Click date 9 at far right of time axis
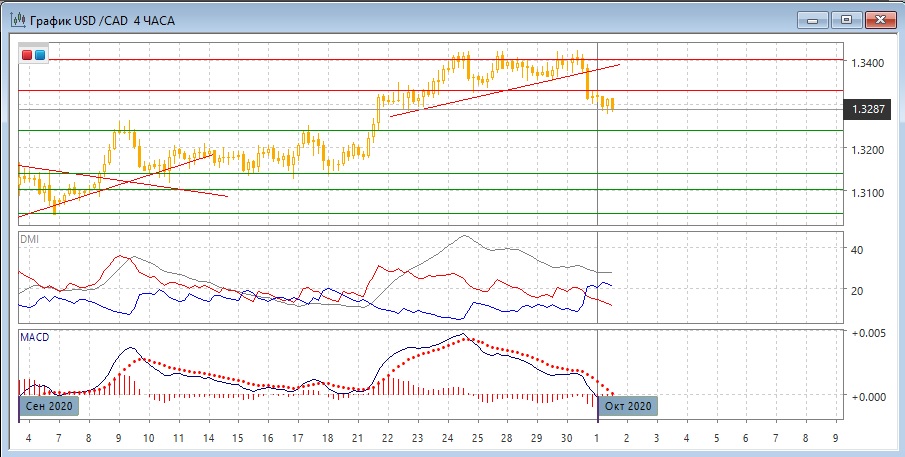This screenshot has height=457, width=905. pyautogui.click(x=835, y=438)
